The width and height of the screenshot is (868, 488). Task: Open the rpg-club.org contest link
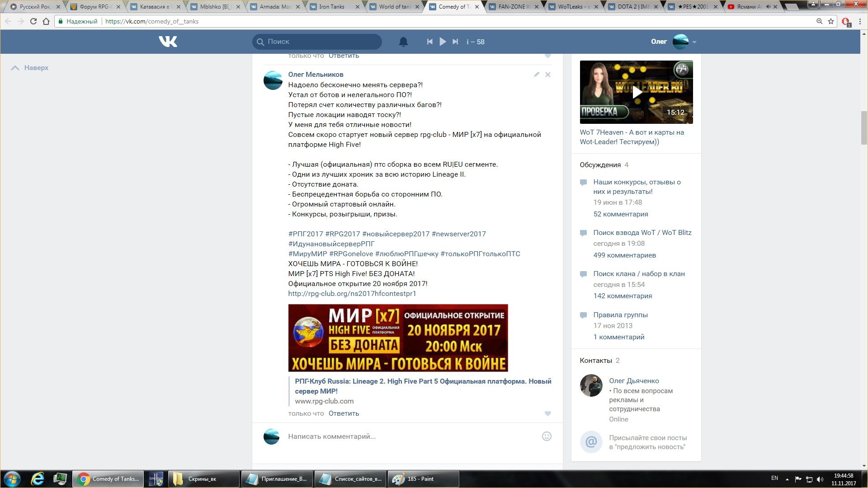pos(352,294)
